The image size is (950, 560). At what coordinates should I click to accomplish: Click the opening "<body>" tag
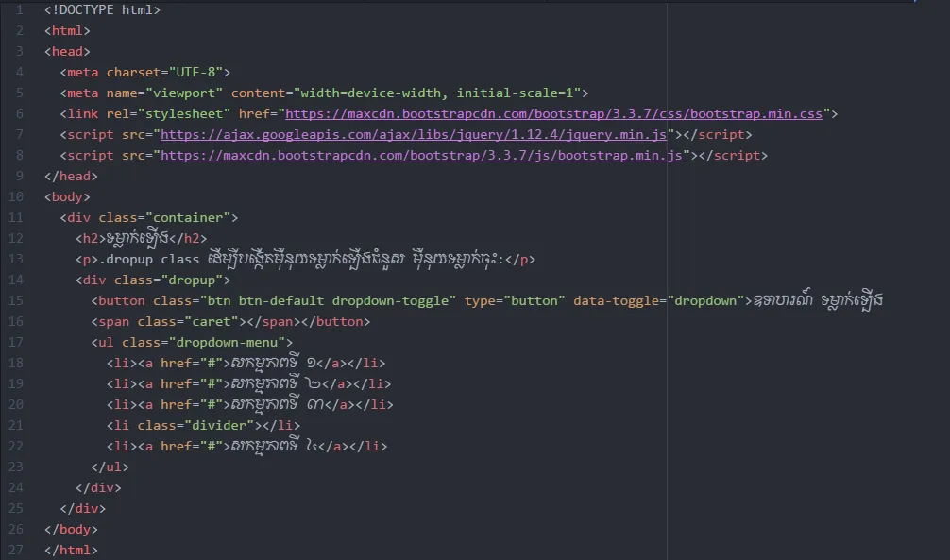click(x=67, y=197)
